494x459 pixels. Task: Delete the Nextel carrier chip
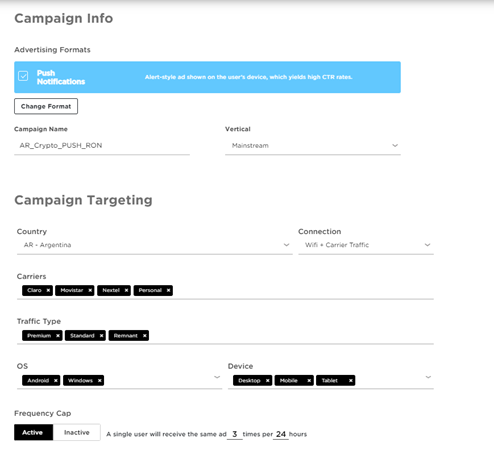126,290
